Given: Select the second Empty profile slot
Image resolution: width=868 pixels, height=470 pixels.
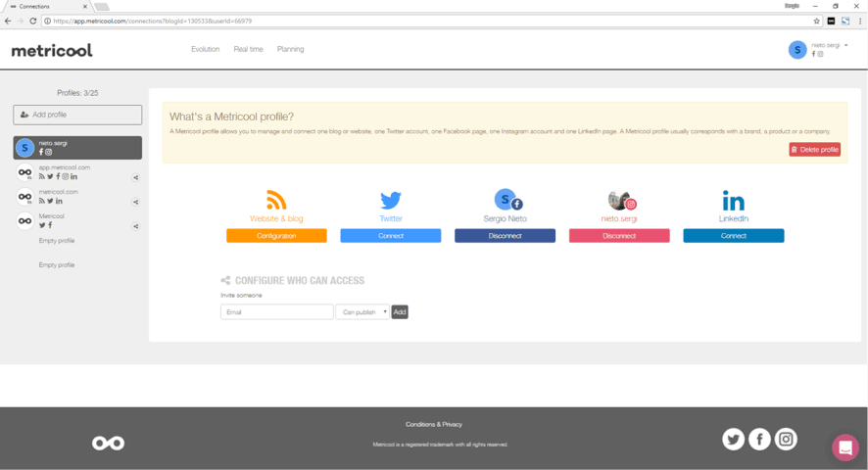Looking at the screenshot, I should (x=57, y=265).
